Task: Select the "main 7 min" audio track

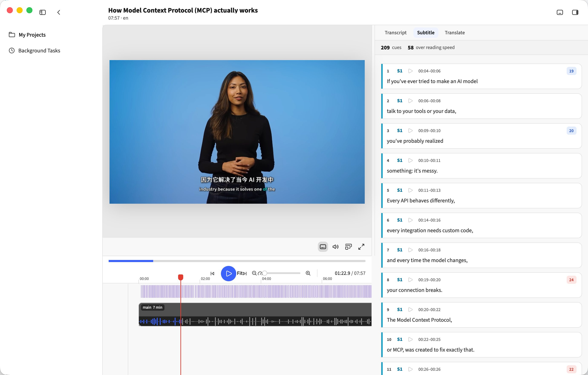Action: 255,314
